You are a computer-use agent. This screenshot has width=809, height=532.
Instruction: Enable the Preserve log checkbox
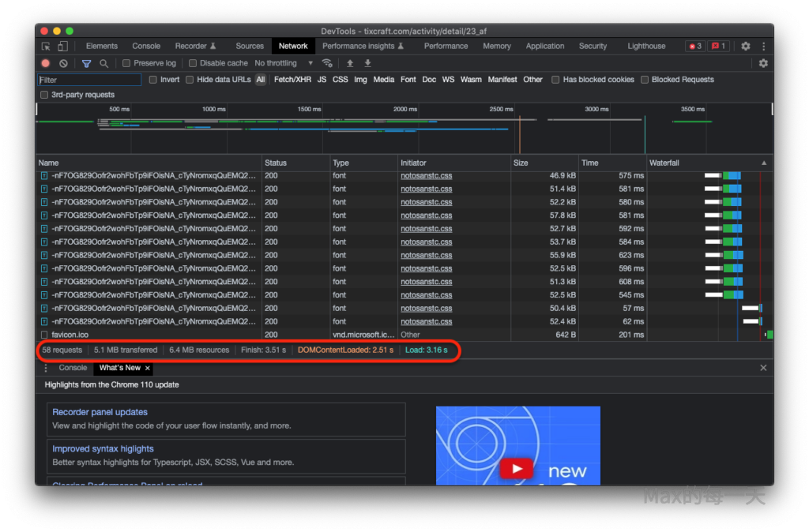[x=126, y=63]
